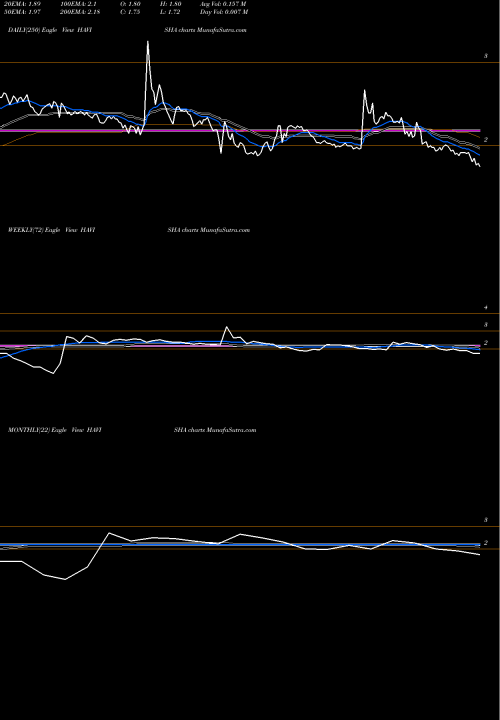Click the open price O: 1.80
This screenshot has height=720, width=500.
point(130,4)
